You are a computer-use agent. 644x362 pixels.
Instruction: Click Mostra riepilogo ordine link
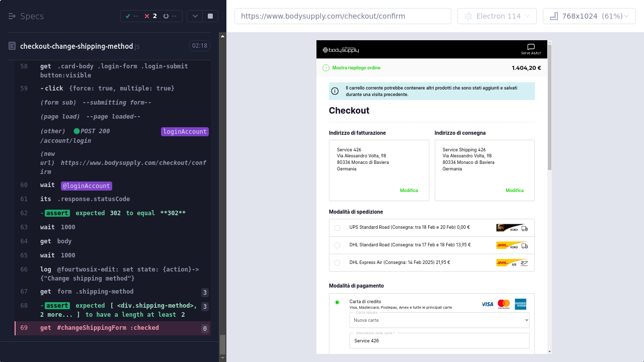356,68
